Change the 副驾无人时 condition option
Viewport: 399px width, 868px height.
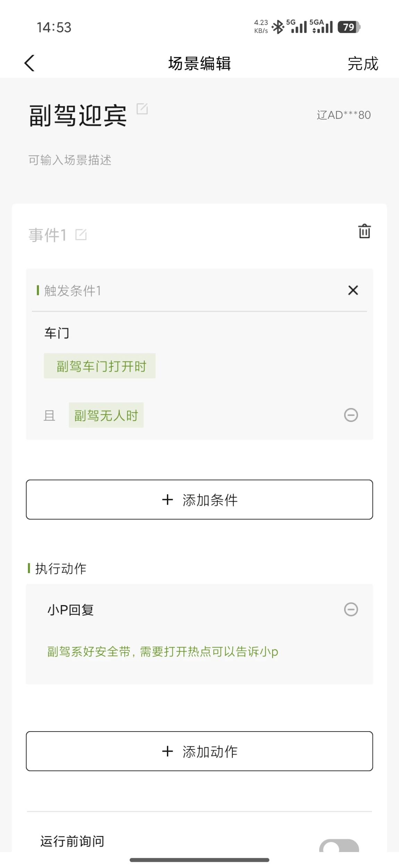(x=106, y=415)
